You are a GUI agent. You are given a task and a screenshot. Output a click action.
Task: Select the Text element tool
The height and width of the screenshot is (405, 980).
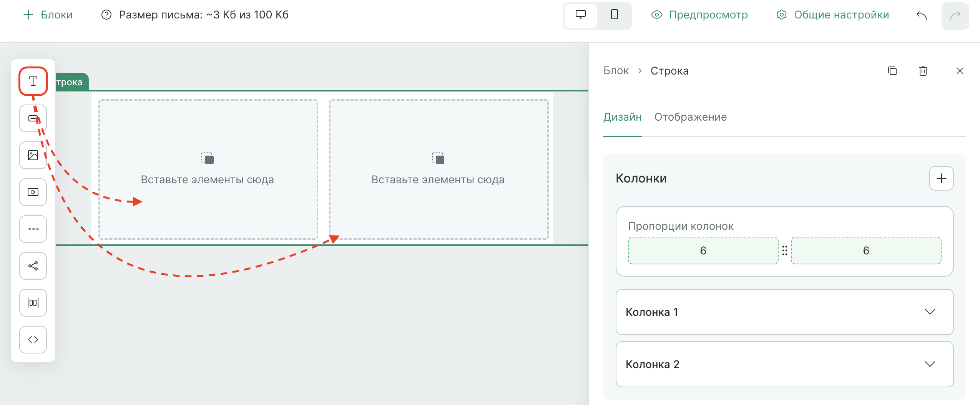[x=33, y=81]
